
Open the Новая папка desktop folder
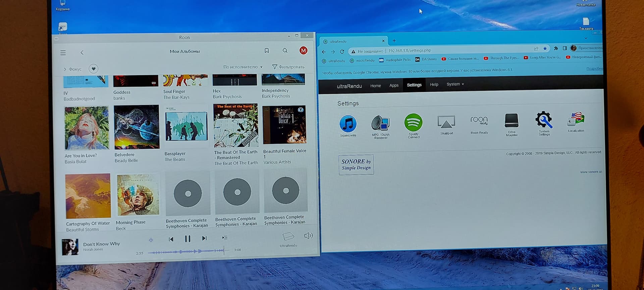click(585, 3)
